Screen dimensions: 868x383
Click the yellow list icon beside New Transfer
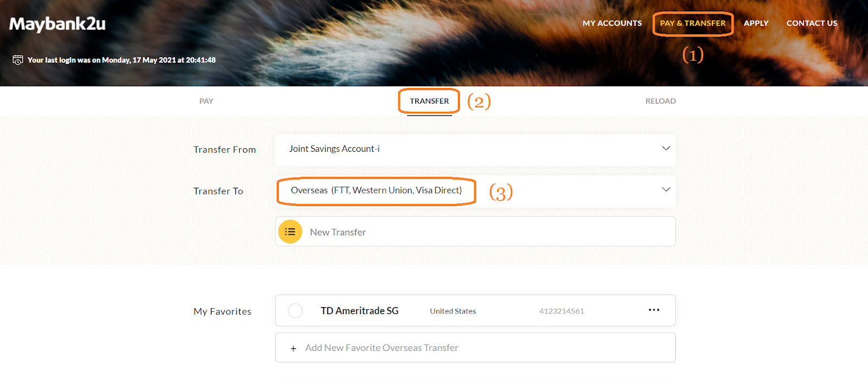click(290, 232)
